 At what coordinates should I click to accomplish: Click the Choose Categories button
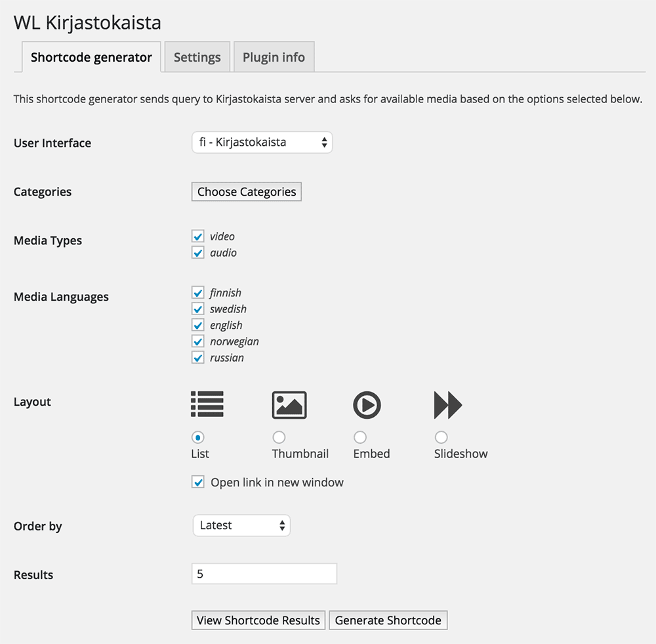click(x=247, y=191)
